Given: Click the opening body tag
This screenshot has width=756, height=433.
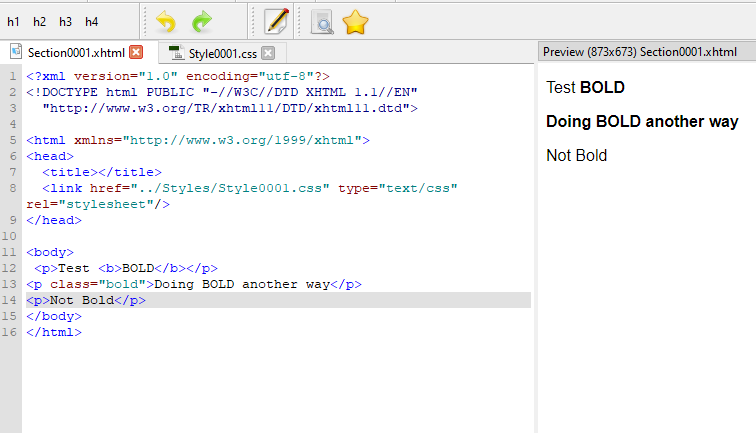Looking at the screenshot, I should (50, 252).
